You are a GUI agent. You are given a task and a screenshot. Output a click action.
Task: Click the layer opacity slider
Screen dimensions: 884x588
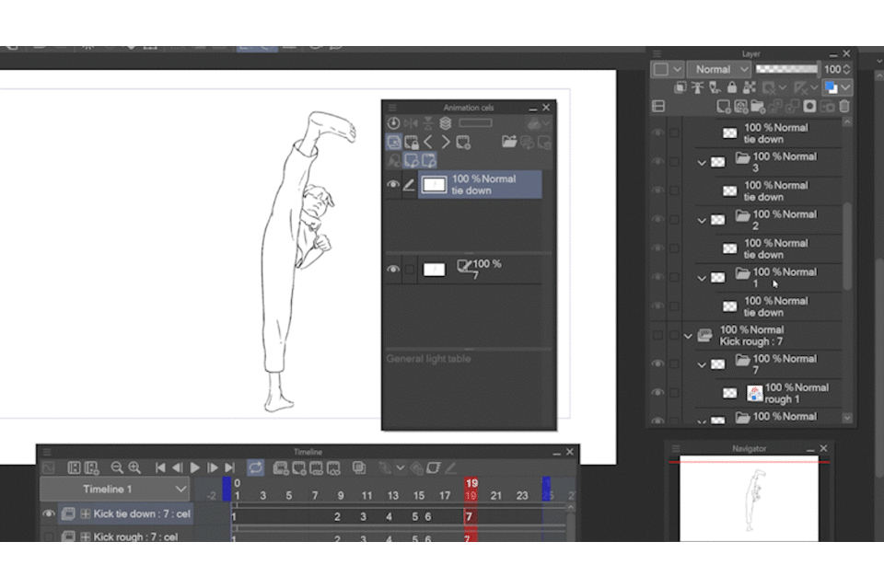pos(785,69)
